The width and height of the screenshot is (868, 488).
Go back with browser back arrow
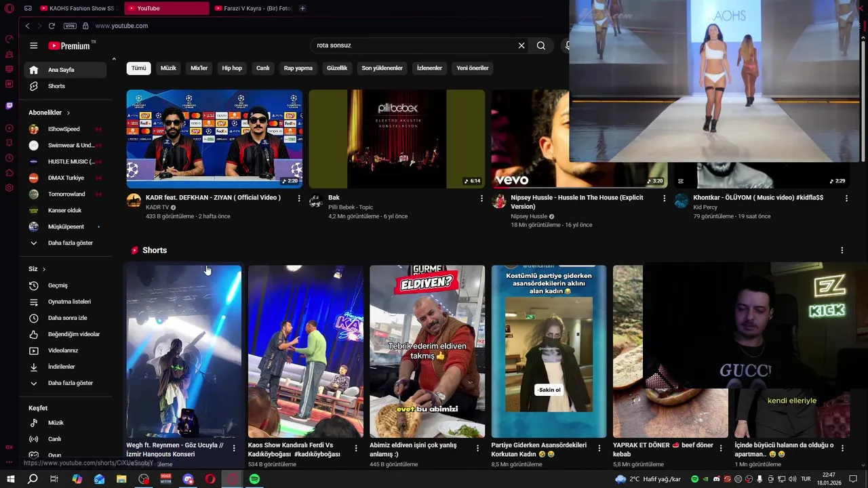coord(27,26)
